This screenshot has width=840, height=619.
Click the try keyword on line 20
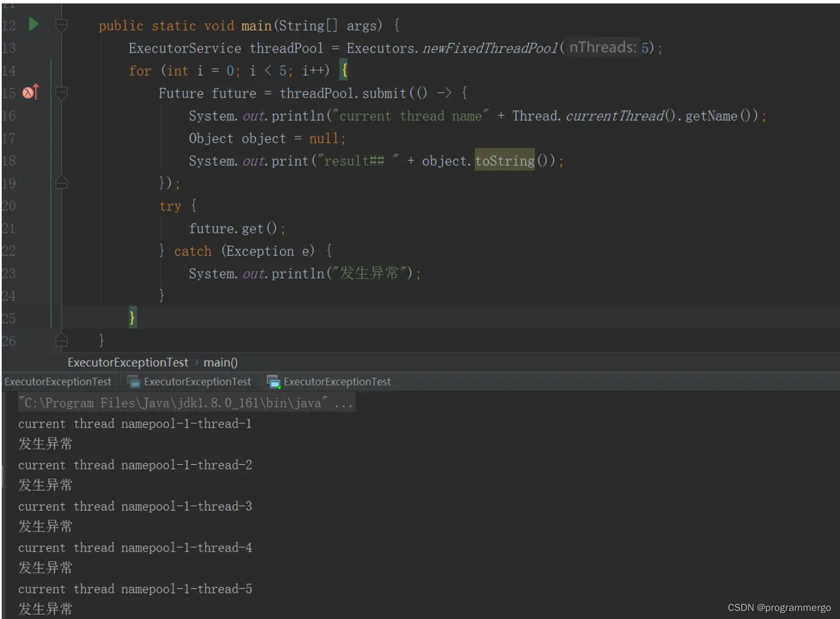170,206
